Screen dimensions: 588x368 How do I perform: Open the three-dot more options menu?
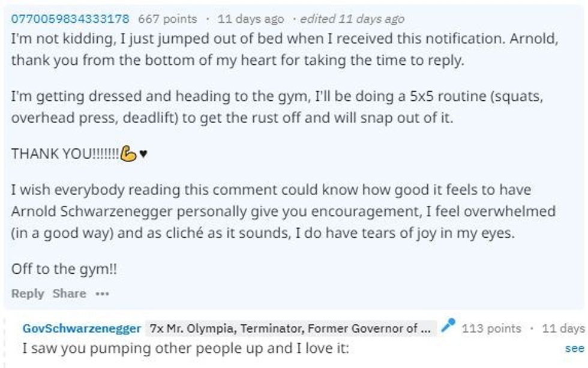point(102,294)
